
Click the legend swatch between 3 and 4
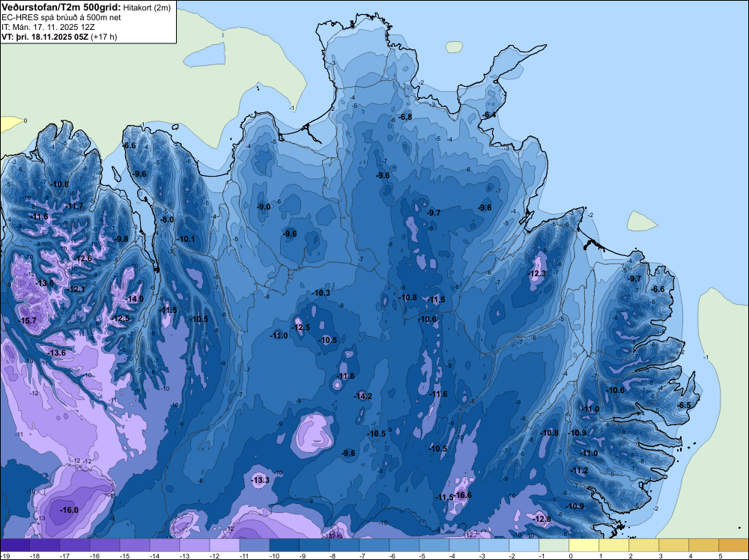click(673, 545)
